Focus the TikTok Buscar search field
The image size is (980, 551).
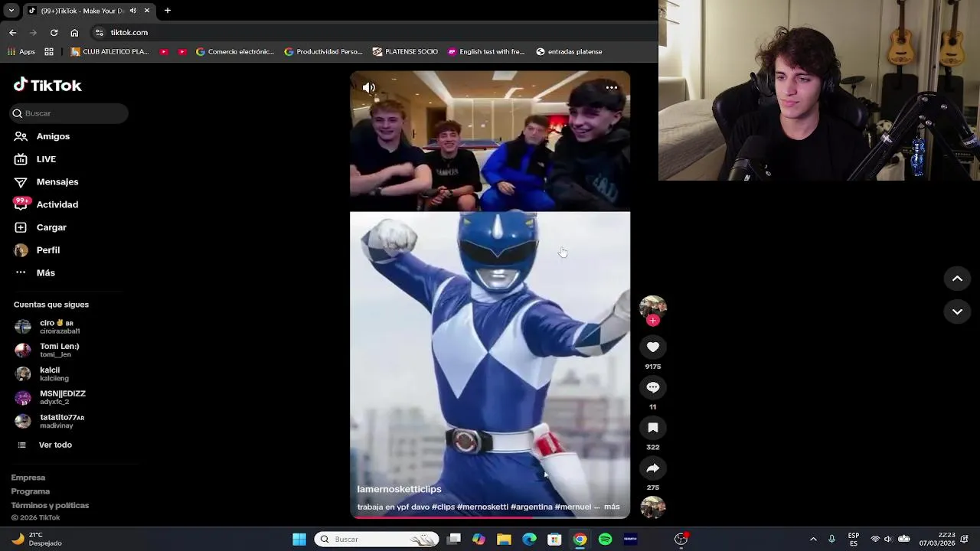pos(69,113)
